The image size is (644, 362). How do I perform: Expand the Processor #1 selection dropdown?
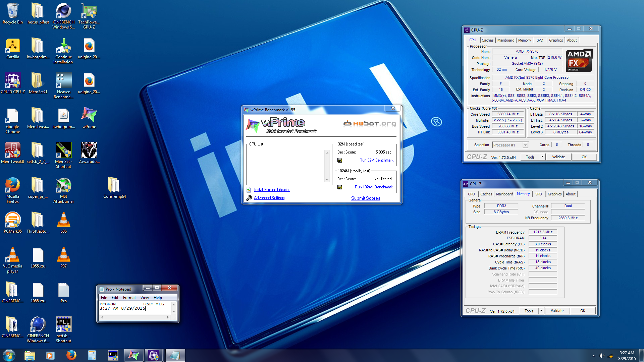(x=525, y=145)
